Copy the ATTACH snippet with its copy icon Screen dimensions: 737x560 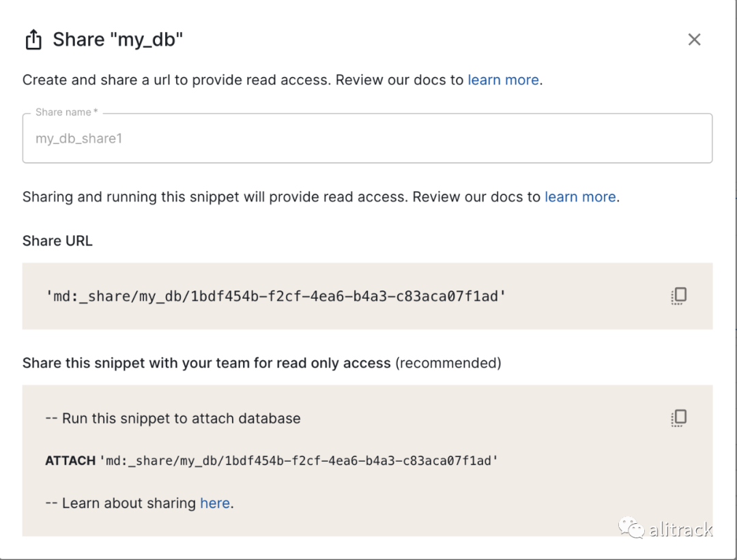click(678, 418)
